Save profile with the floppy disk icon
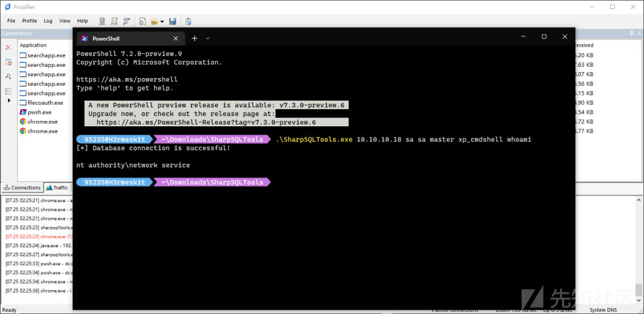 coord(173,21)
